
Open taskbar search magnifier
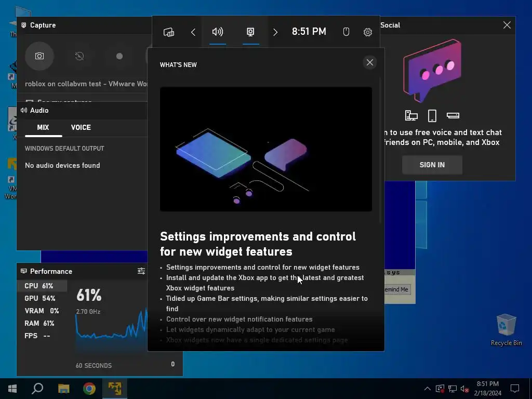click(x=37, y=389)
